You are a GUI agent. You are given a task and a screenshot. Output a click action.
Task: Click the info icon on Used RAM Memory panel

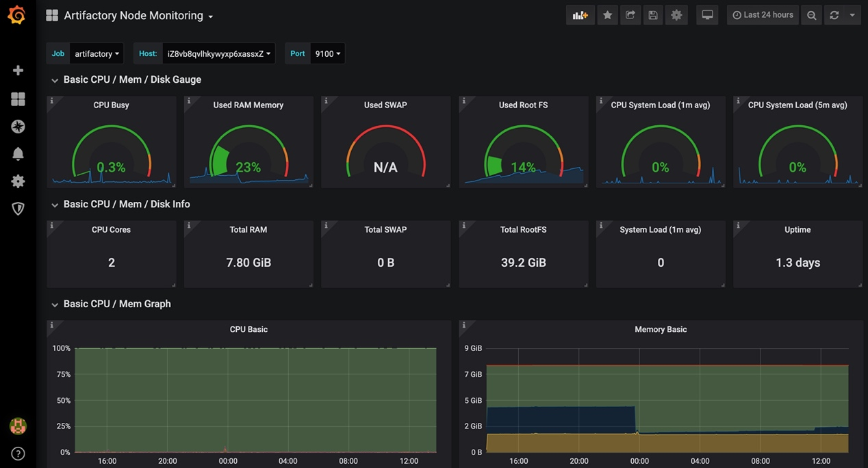[188, 101]
